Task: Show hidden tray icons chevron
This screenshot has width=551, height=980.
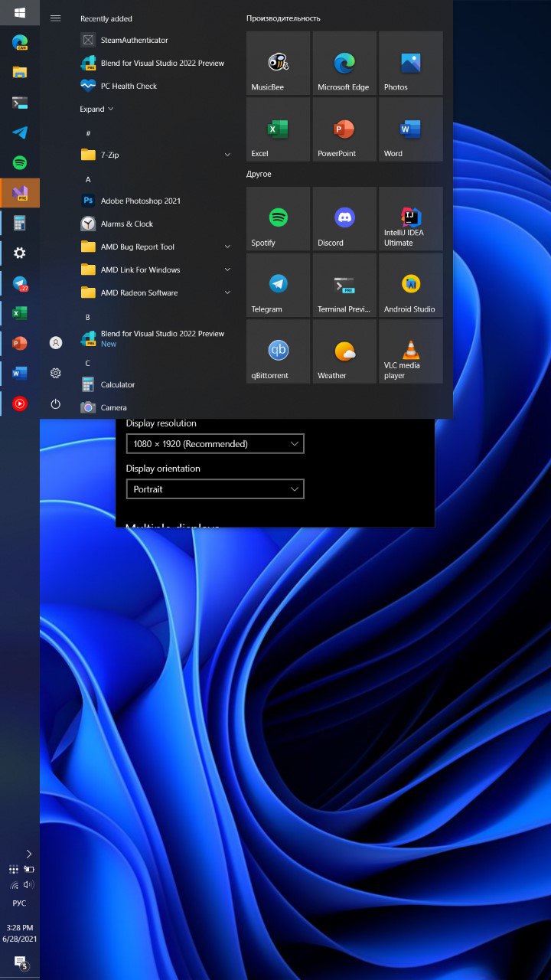Action: [x=29, y=854]
